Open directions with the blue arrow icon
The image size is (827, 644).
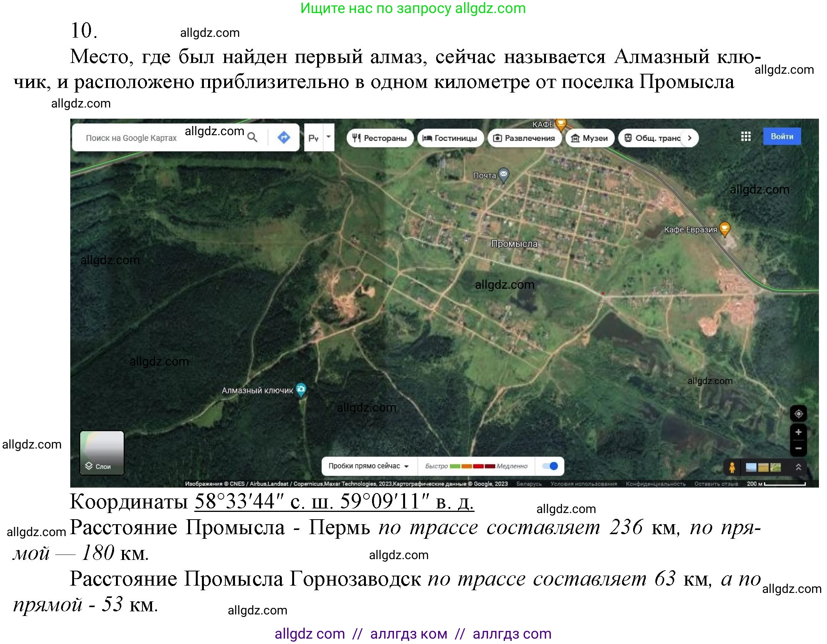pos(284,137)
